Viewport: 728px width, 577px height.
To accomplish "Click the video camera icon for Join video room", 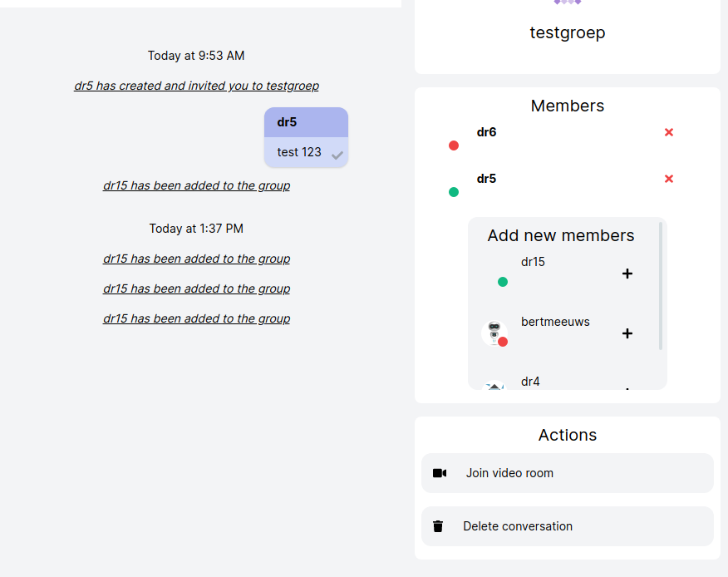I will (x=439, y=472).
